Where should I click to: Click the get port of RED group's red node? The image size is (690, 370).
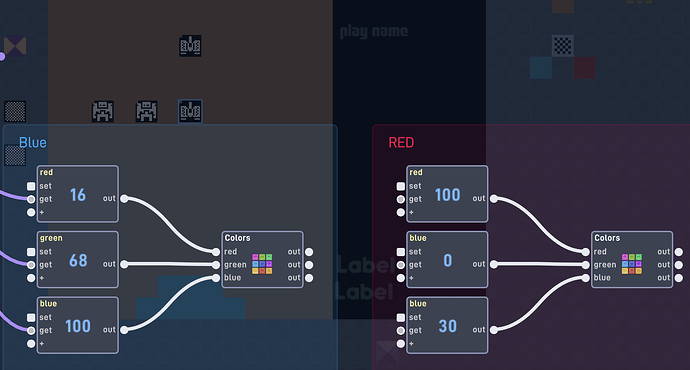(x=400, y=199)
